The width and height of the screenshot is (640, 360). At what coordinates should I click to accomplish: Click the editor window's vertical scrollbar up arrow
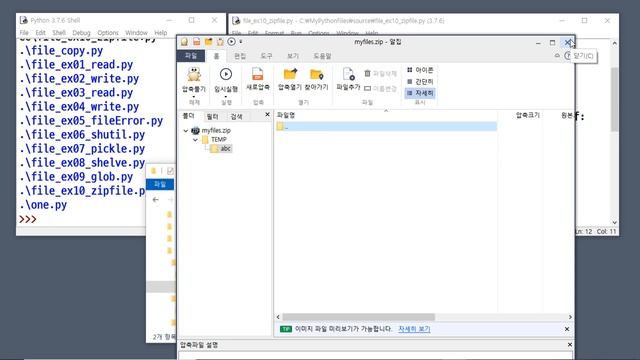pos(615,43)
